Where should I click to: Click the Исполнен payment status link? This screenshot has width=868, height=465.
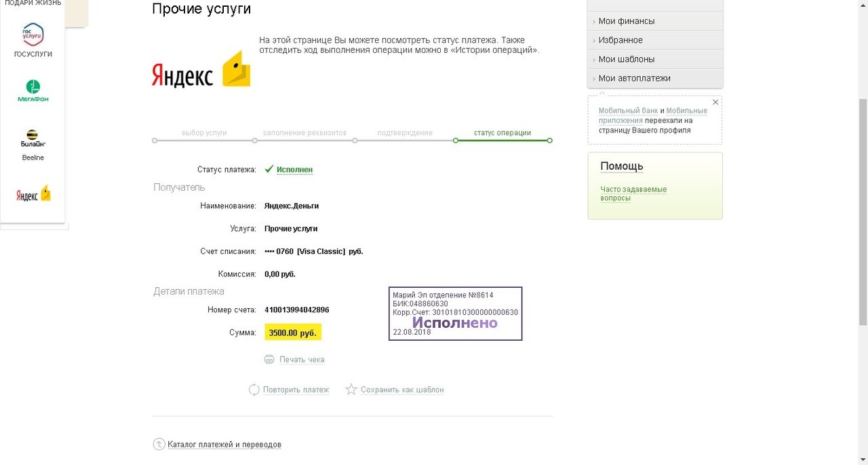294,170
